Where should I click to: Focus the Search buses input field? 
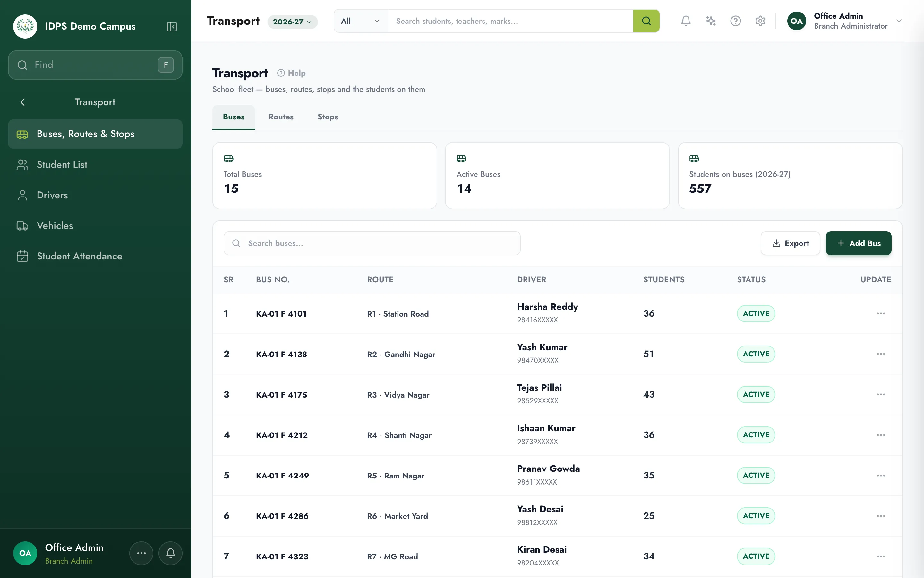tap(372, 243)
